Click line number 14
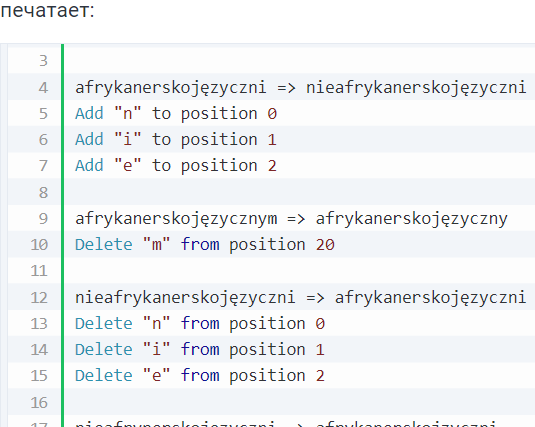 pyautogui.click(x=39, y=350)
